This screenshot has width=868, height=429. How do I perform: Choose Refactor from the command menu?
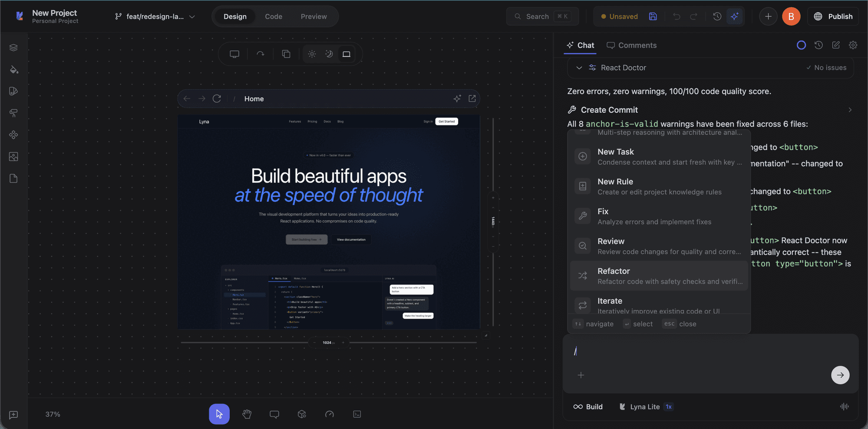659,276
